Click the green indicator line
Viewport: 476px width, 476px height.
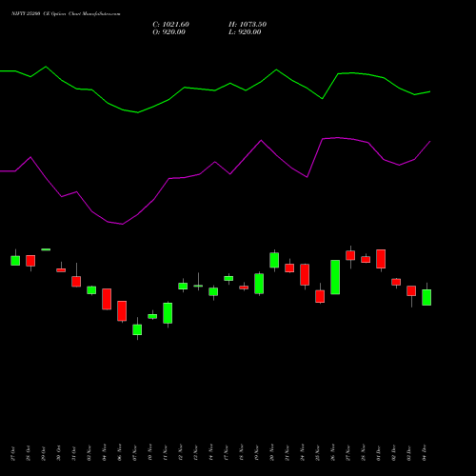pos(215,90)
